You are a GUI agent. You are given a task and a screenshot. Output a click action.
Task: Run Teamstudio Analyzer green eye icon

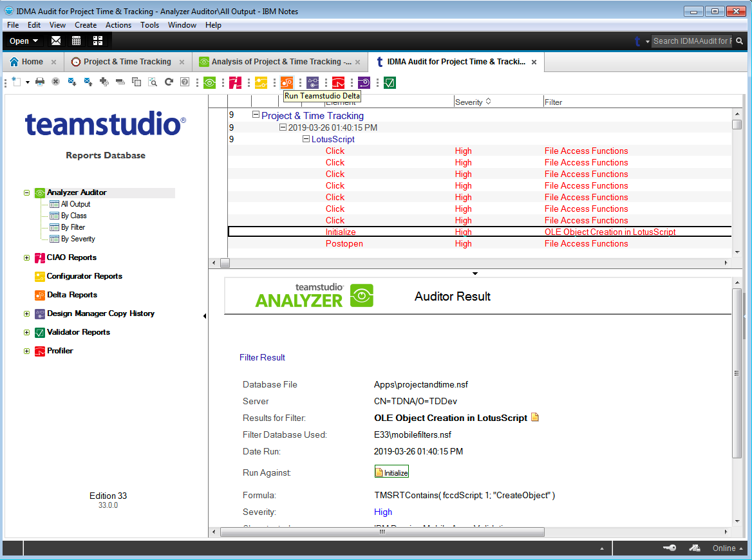[x=210, y=83]
